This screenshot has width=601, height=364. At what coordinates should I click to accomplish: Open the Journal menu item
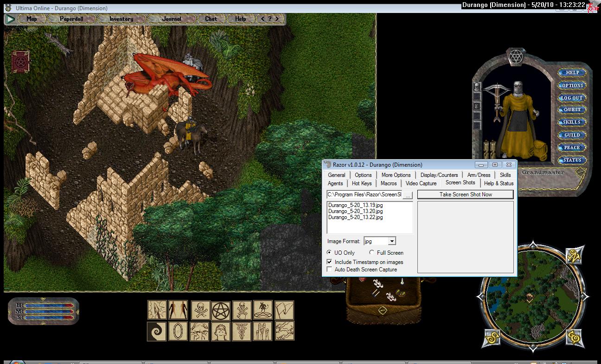172,19
